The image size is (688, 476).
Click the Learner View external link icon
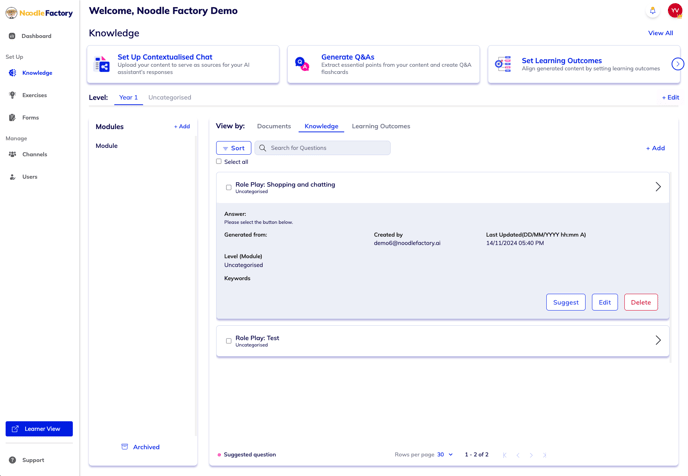(x=15, y=429)
